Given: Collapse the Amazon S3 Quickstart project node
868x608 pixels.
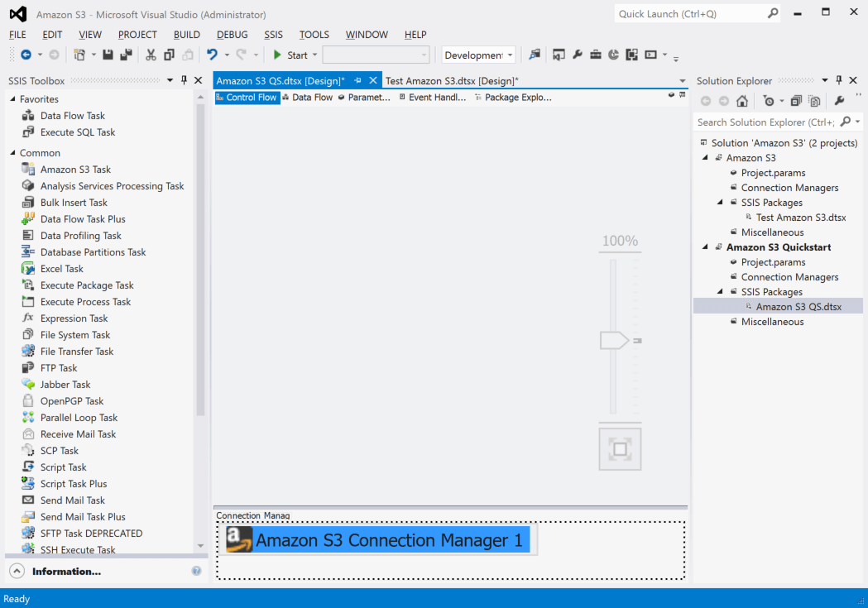Looking at the screenshot, I should pos(705,247).
